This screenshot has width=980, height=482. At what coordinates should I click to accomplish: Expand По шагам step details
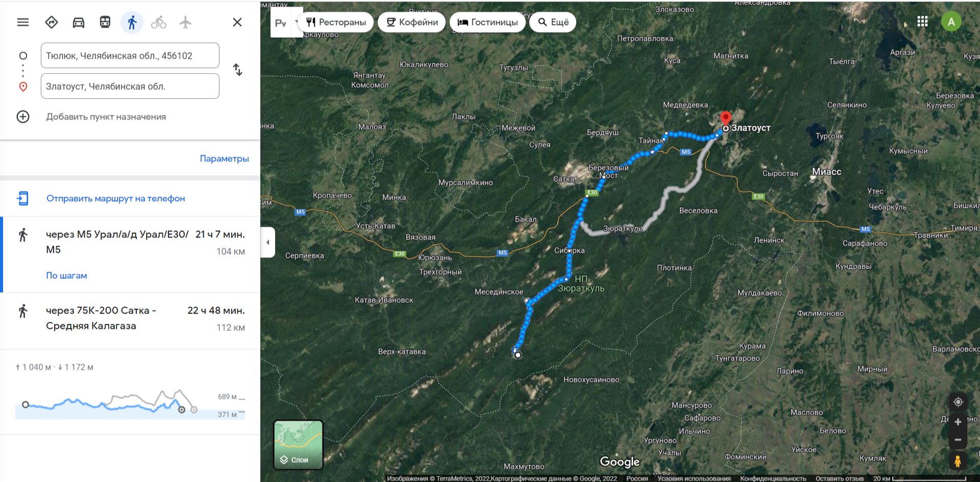pos(66,276)
